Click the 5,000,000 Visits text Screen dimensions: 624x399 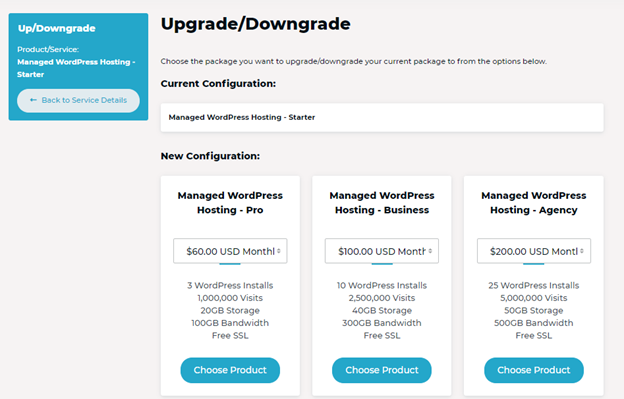[x=534, y=298]
